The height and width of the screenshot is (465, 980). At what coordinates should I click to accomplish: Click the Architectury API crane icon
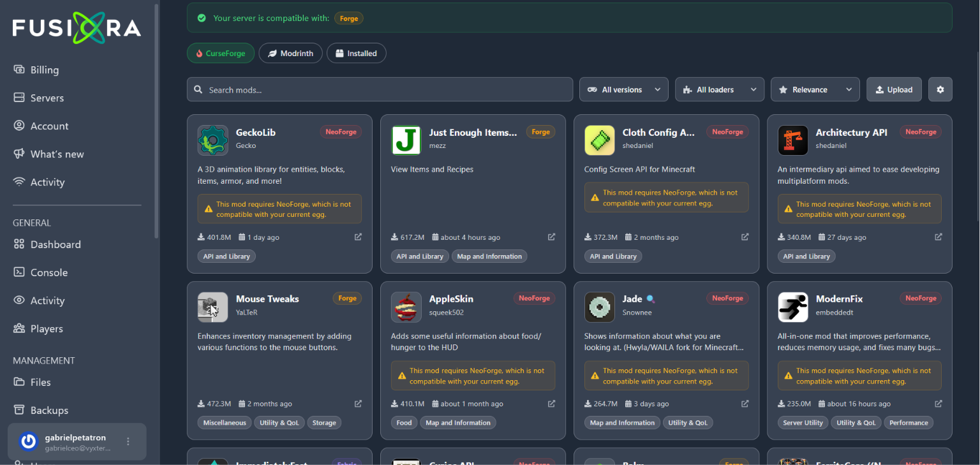point(792,140)
